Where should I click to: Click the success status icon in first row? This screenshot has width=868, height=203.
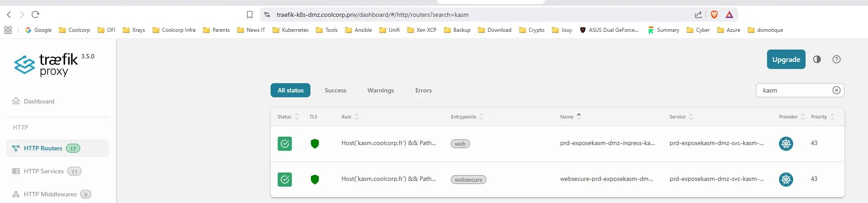click(x=285, y=144)
